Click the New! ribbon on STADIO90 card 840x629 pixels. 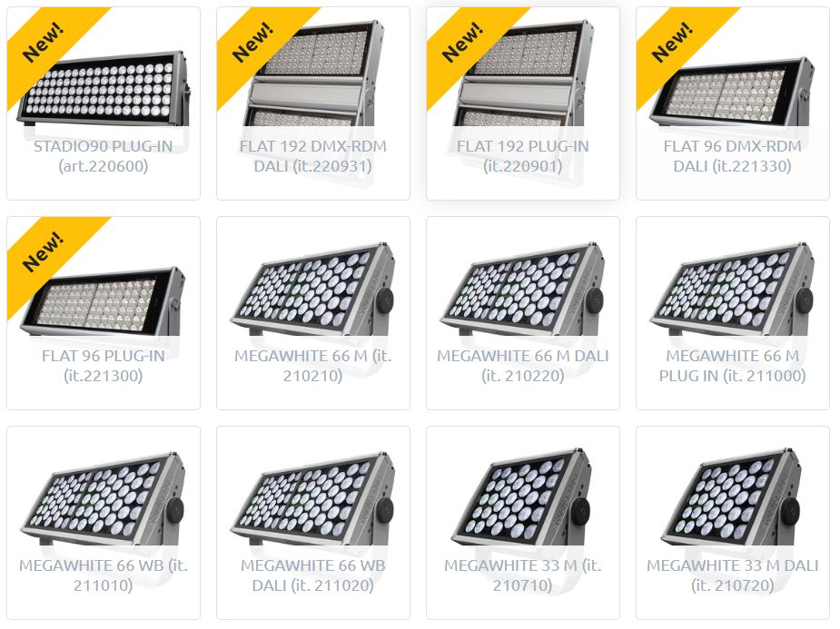[44, 43]
